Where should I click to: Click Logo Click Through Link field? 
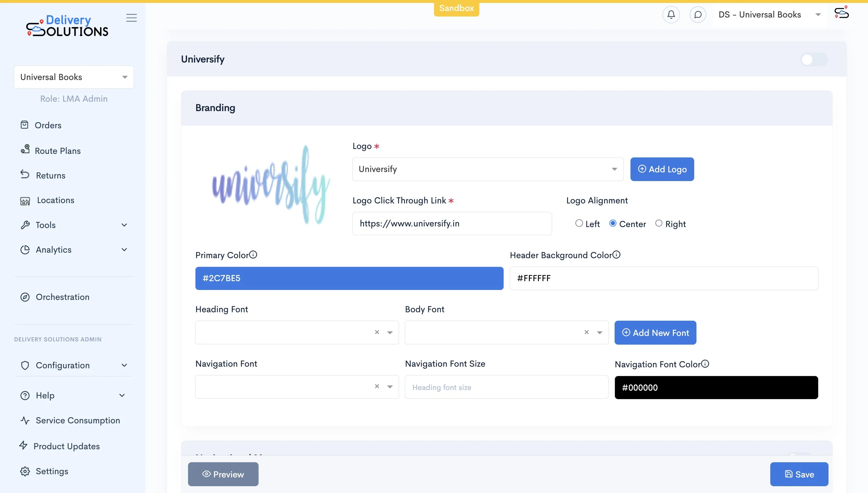tap(452, 224)
